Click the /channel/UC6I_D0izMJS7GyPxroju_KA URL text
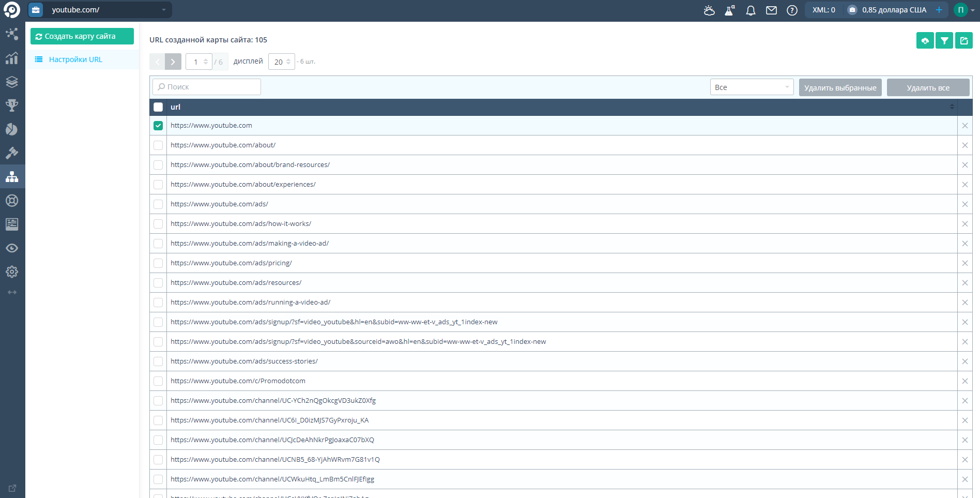The image size is (980, 498). pyautogui.click(x=270, y=420)
